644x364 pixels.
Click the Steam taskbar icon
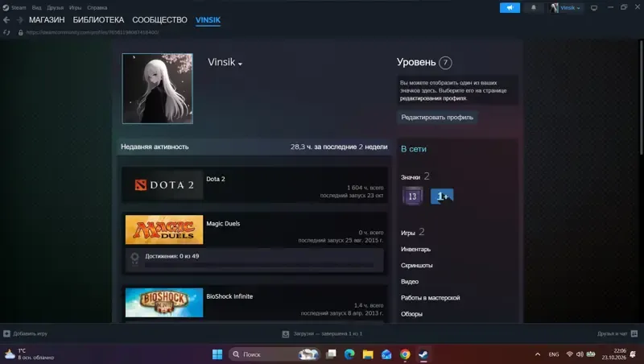[x=423, y=354]
